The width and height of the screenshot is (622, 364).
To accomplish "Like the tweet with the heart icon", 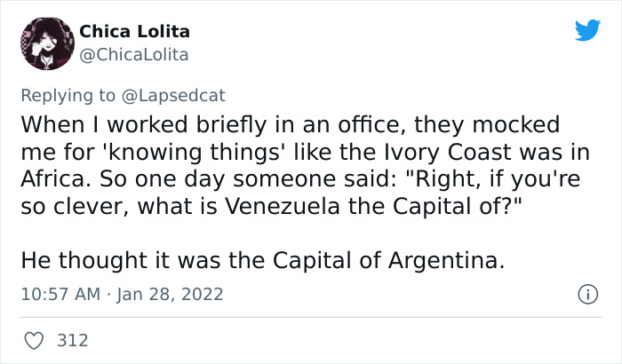I will 35,339.
